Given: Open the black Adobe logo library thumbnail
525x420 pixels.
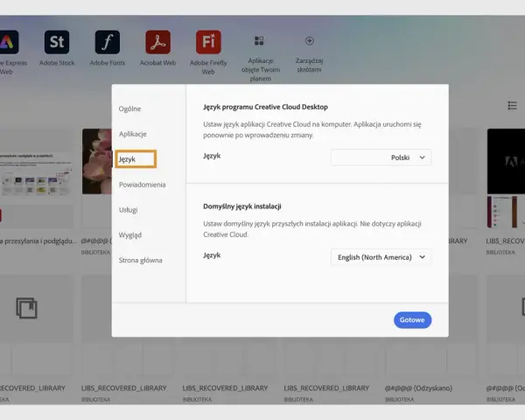Looking at the screenshot, I should (x=506, y=161).
